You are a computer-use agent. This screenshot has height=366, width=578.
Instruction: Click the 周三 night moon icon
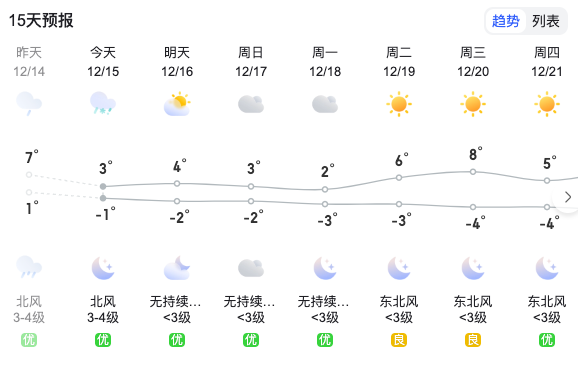473,268
